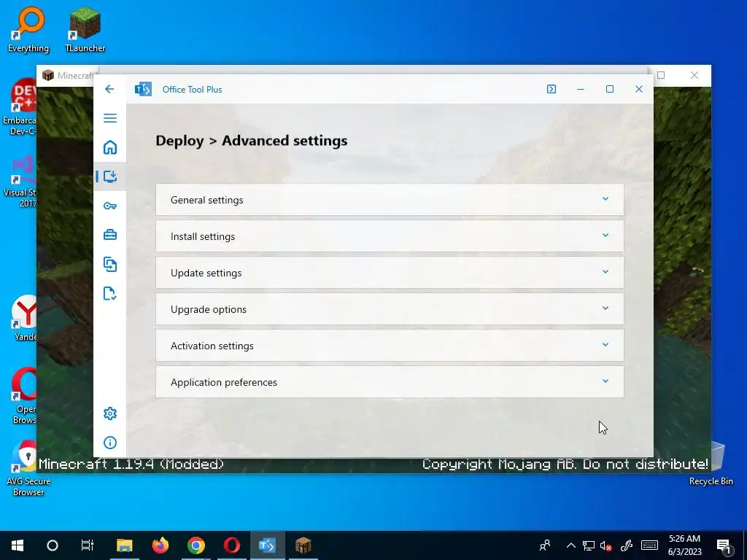Open the file check icon in sidebar
The width and height of the screenshot is (747, 560).
[x=110, y=293]
